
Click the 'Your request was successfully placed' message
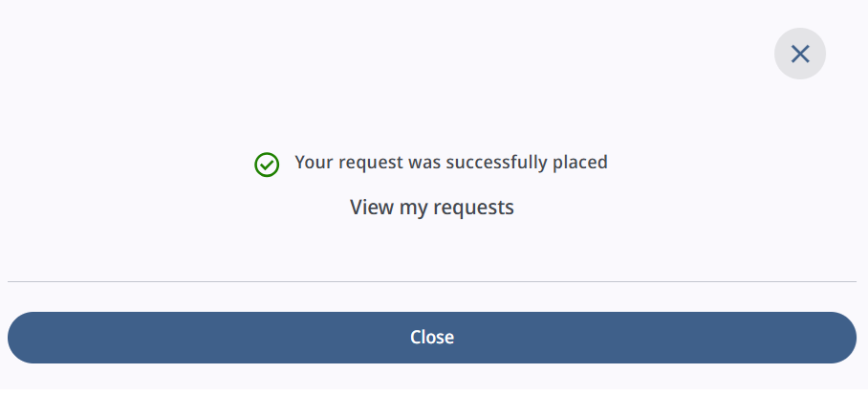450,163
